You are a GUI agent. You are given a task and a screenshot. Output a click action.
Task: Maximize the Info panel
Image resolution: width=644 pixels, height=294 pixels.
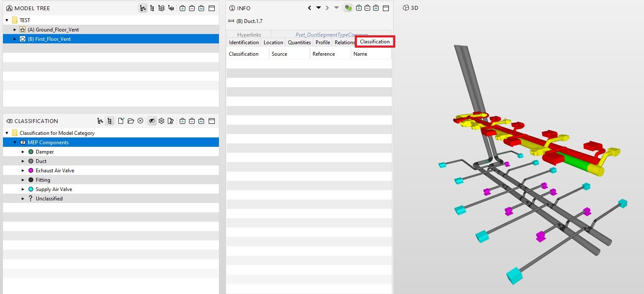click(386, 8)
